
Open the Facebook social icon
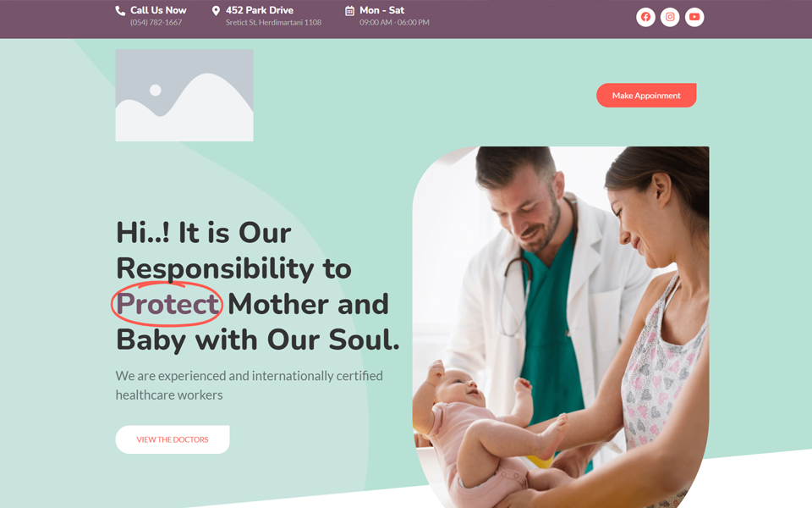click(645, 17)
